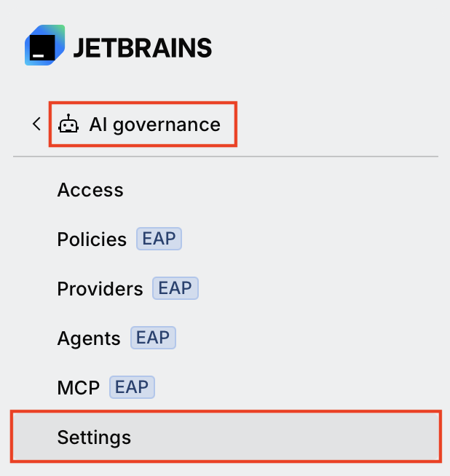
Task: Open the Policies section
Action: click(x=92, y=239)
